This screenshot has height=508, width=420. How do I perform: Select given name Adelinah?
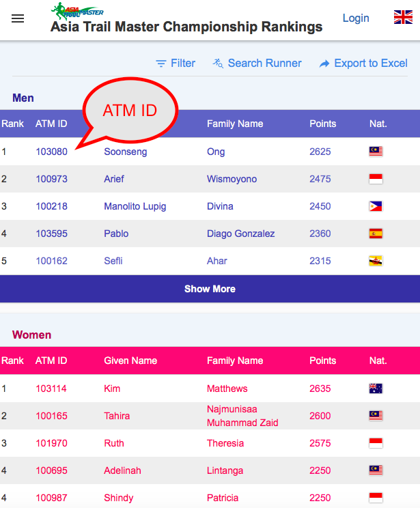[x=122, y=470]
